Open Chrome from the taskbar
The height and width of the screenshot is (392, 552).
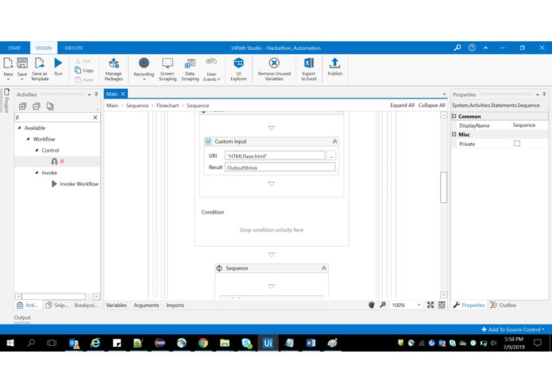point(203,343)
